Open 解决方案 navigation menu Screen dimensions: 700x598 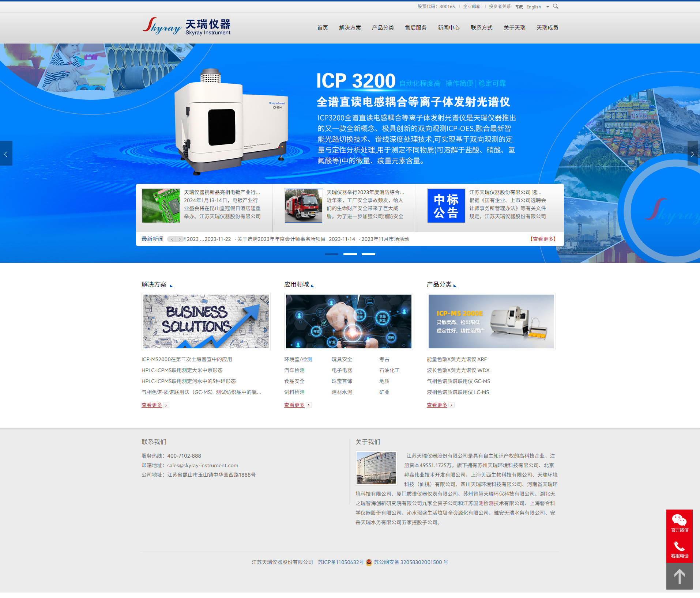tap(350, 28)
